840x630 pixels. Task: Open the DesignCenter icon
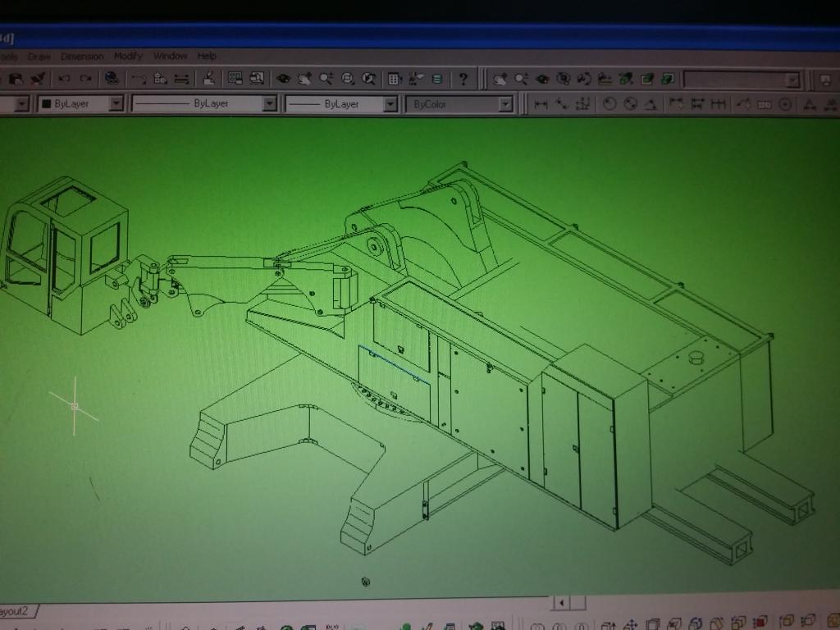[416, 80]
